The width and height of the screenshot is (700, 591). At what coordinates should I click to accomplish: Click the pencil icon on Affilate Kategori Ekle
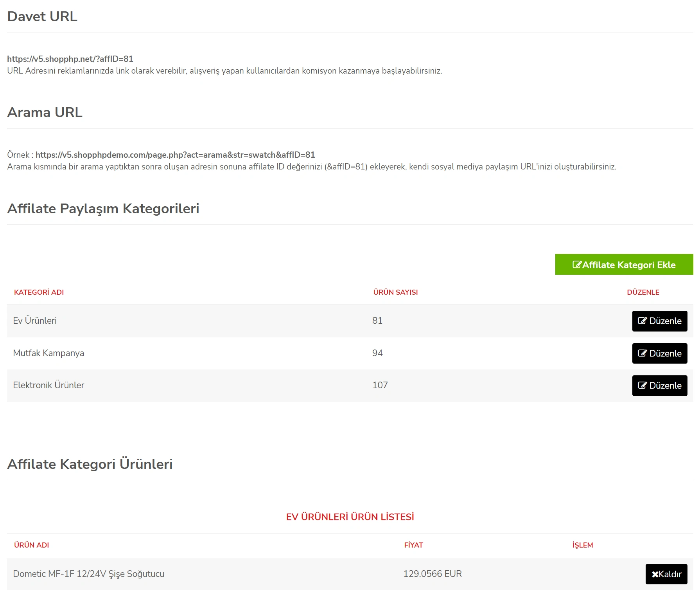pos(577,265)
